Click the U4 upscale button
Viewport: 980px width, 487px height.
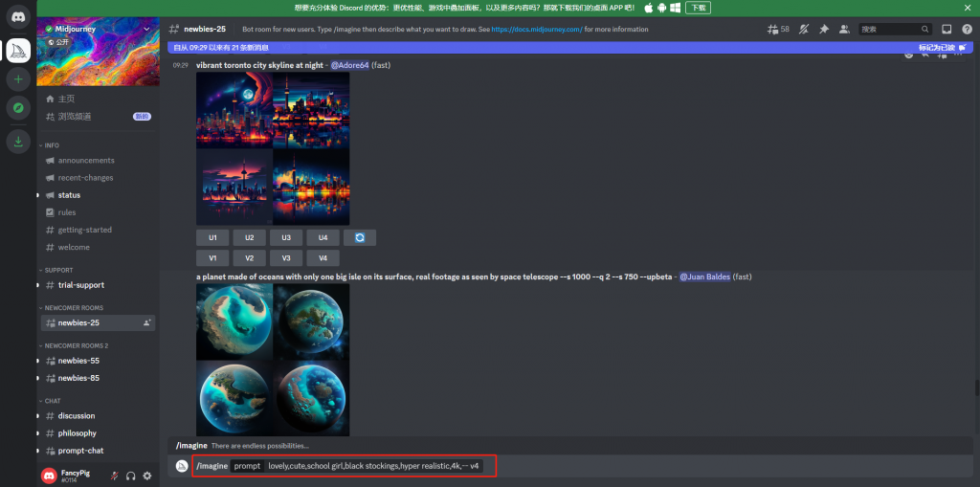click(323, 237)
